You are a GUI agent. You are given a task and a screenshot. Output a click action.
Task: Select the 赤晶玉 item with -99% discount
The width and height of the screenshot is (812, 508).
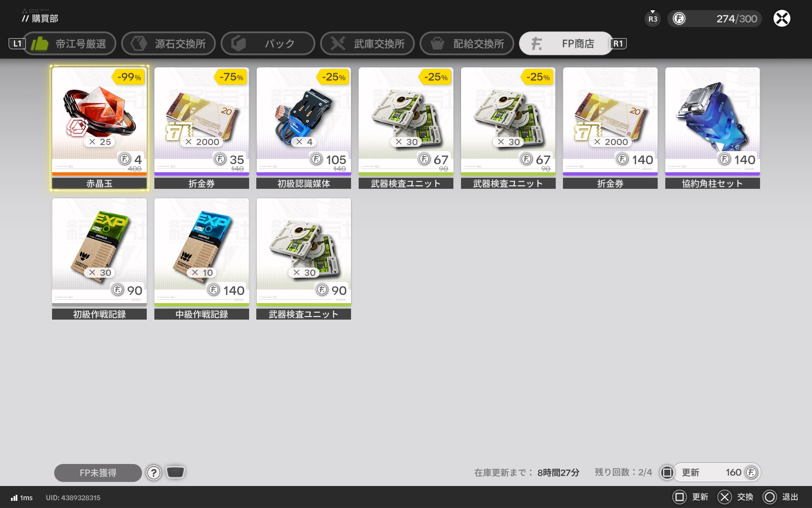[99, 127]
